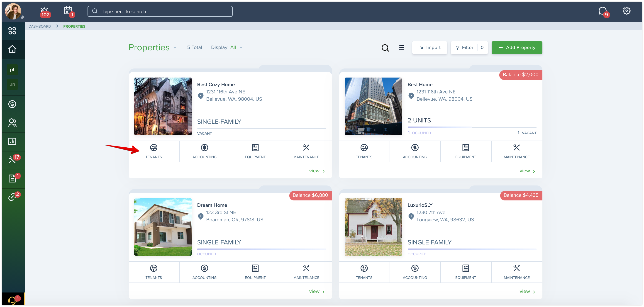The height and width of the screenshot is (307, 644).
Task: Click the Dream Home photo thumbnail
Action: coord(163,227)
